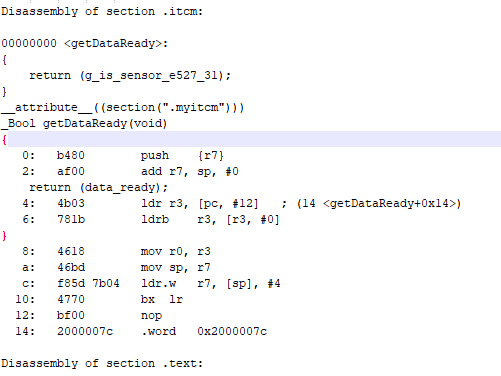
Task: Click the __attribute__((section(".myitcm"))) line
Action: coord(122,107)
